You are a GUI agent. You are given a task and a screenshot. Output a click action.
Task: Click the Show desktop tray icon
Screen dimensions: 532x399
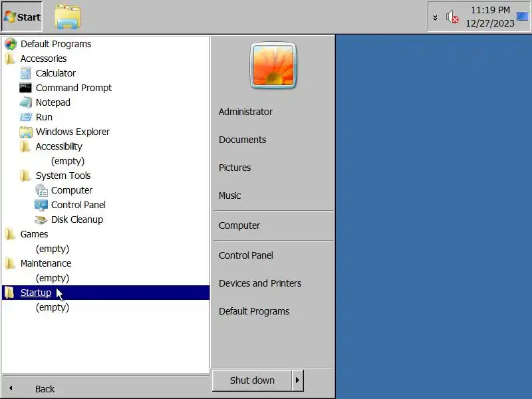coord(523,16)
